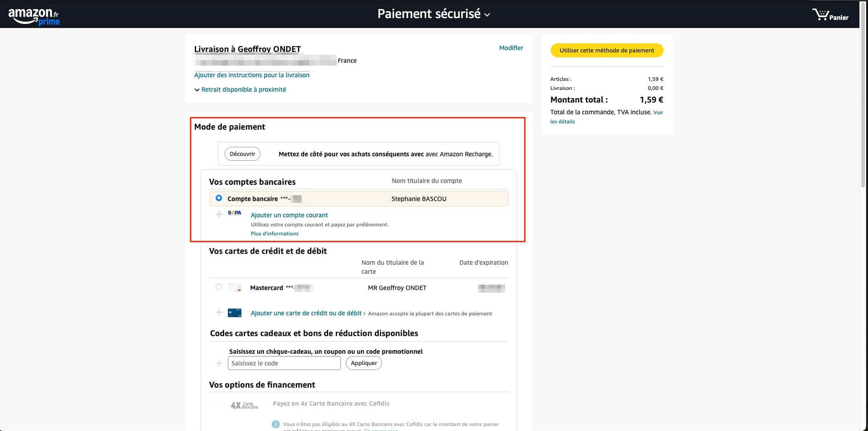Screen dimensions: 868x431
Task: Expand Retrait disponible à proximité
Action: [240, 89]
